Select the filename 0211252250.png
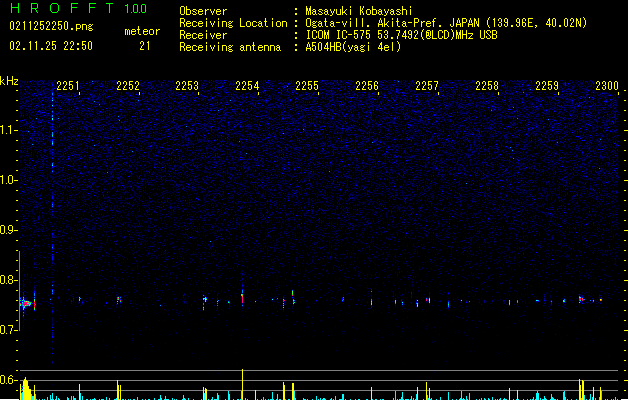The height and width of the screenshot is (400, 629). 51,27
